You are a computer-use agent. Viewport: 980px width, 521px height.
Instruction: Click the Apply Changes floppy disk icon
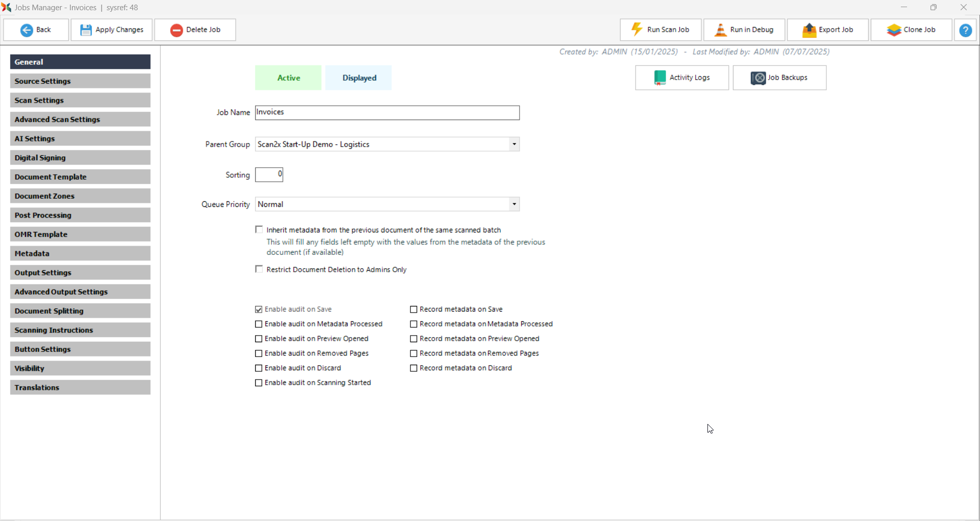point(86,30)
